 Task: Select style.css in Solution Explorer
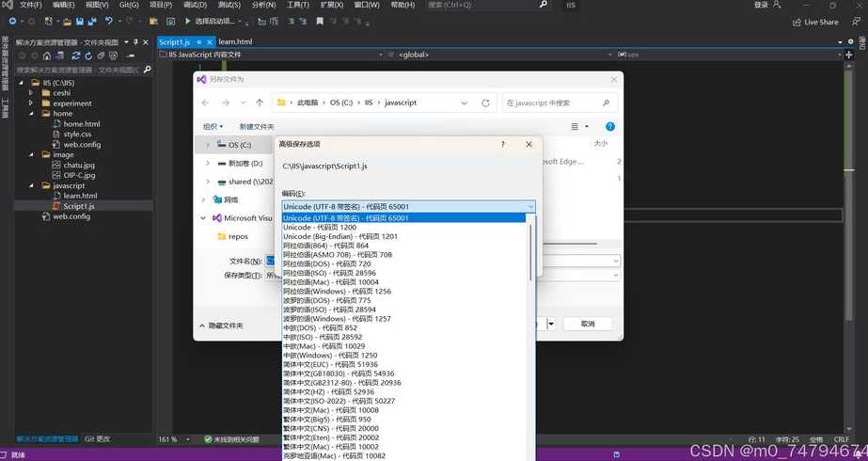click(x=77, y=135)
